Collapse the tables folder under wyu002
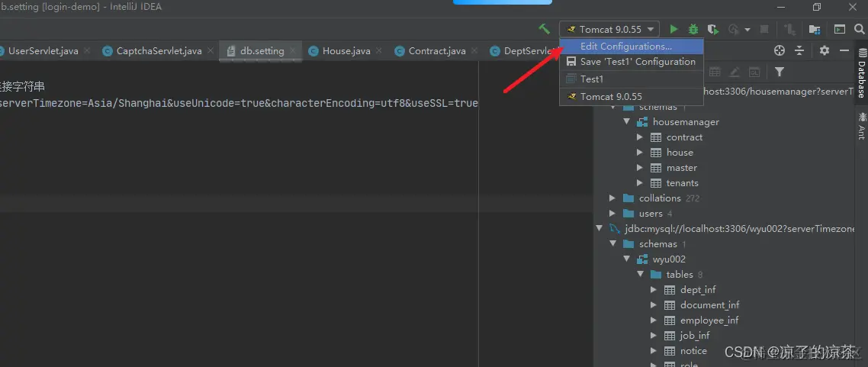 point(640,275)
